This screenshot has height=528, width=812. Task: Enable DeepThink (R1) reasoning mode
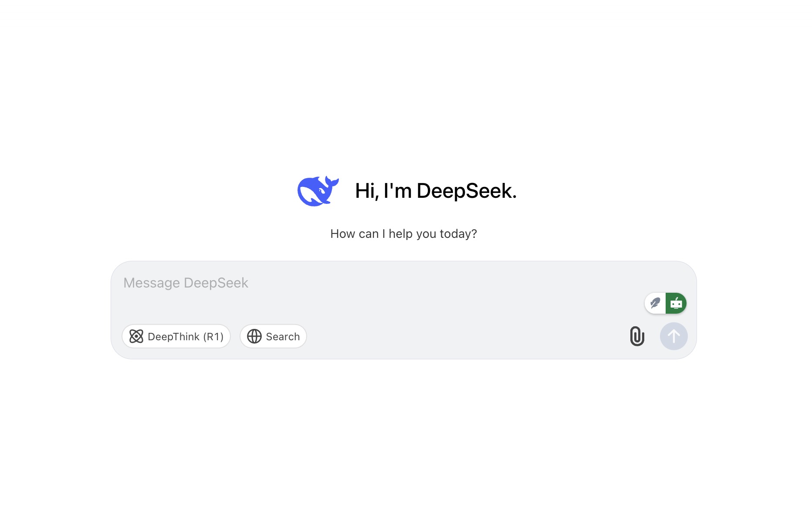176,336
